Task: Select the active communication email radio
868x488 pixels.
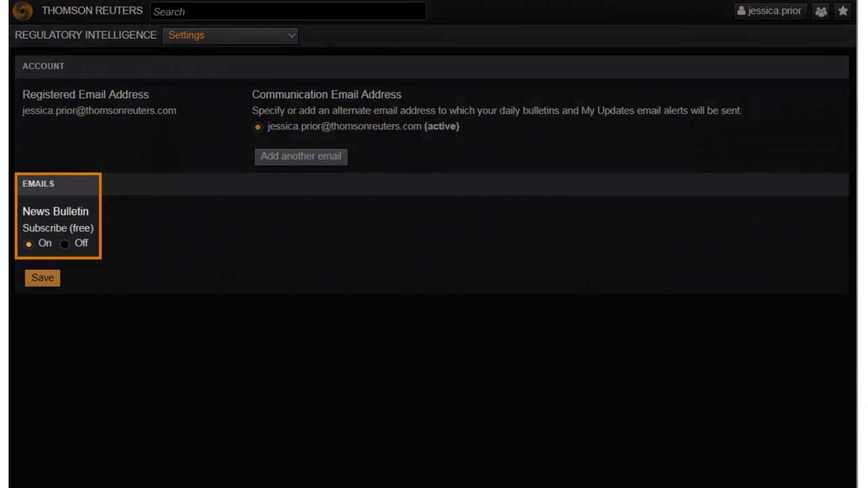Action: pos(258,127)
